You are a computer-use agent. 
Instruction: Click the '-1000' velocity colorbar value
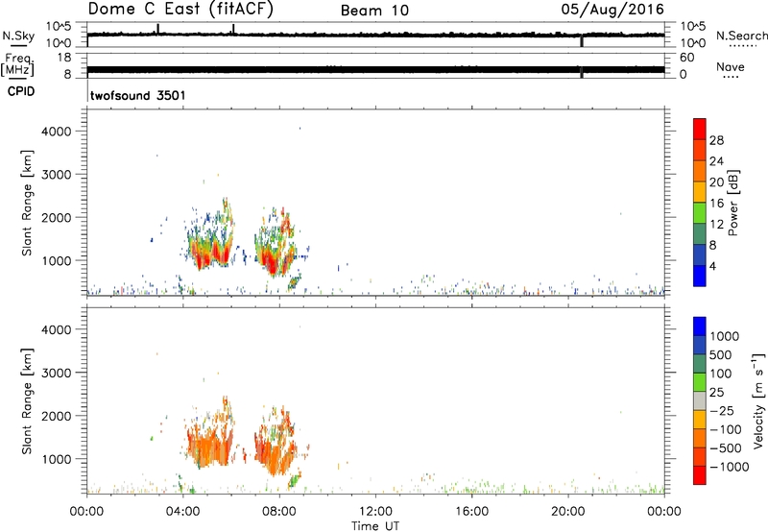point(730,467)
